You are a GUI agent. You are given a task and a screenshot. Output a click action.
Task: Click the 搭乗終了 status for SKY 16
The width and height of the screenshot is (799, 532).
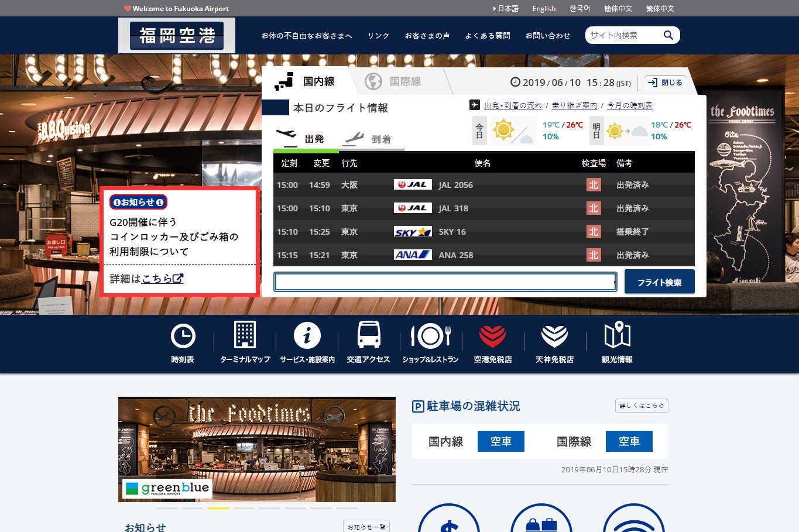633,232
